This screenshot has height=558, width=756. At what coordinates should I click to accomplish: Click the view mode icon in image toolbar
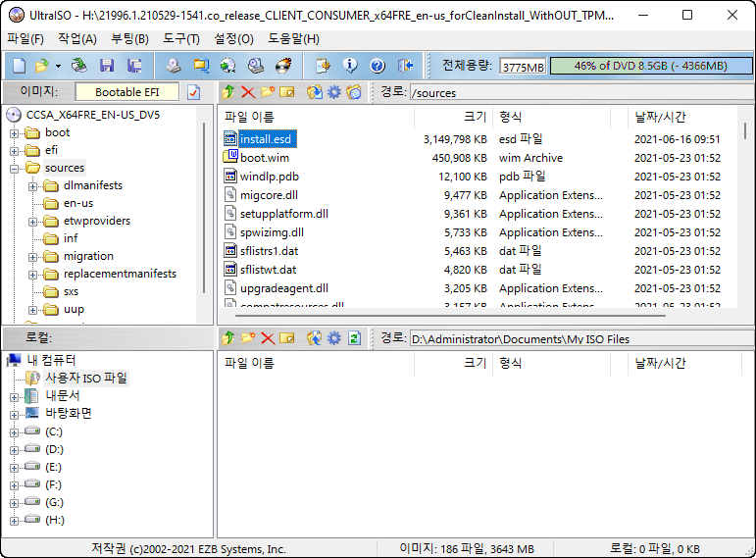(x=354, y=91)
